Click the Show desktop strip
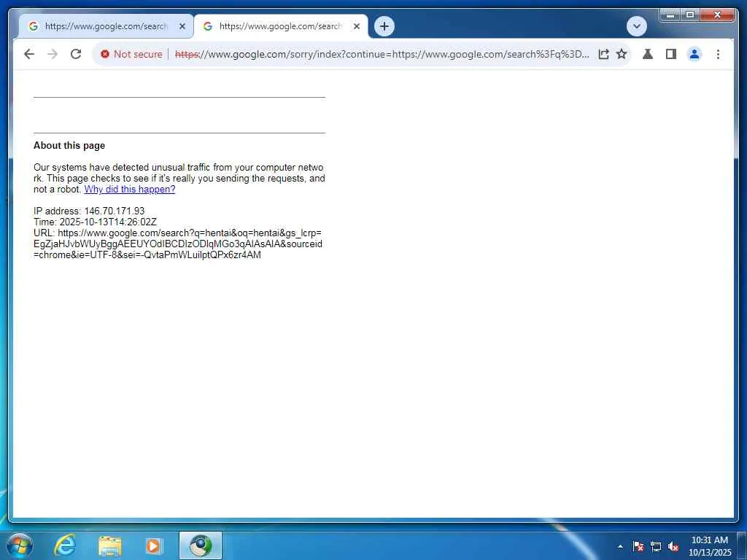This screenshot has height=560, width=747. pos(742,546)
